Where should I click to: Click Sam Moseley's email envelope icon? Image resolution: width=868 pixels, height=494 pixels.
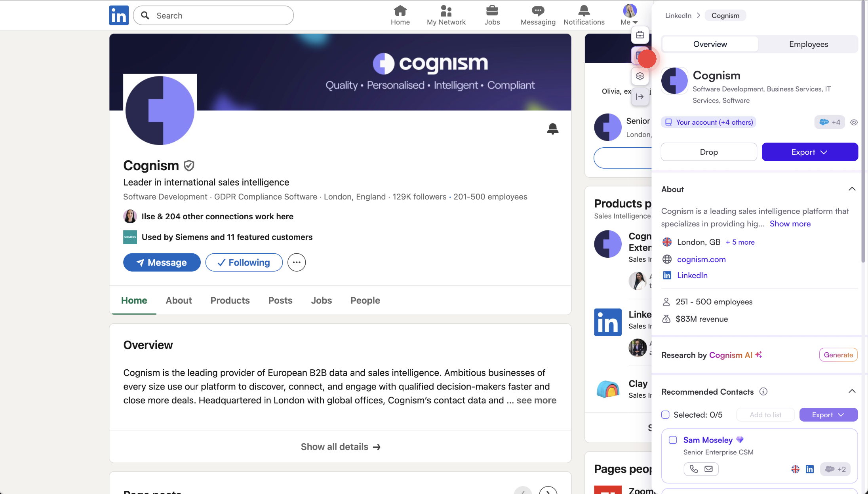[708, 469]
